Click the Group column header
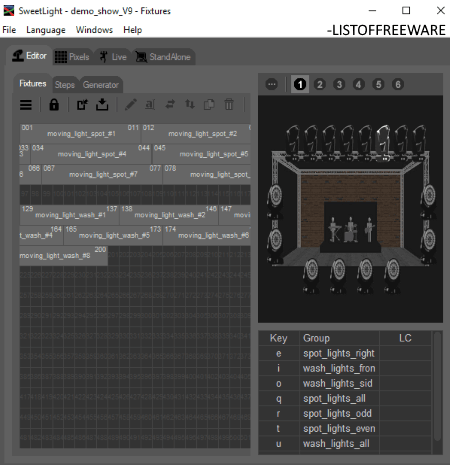This screenshot has width=450, height=465. tap(339, 338)
